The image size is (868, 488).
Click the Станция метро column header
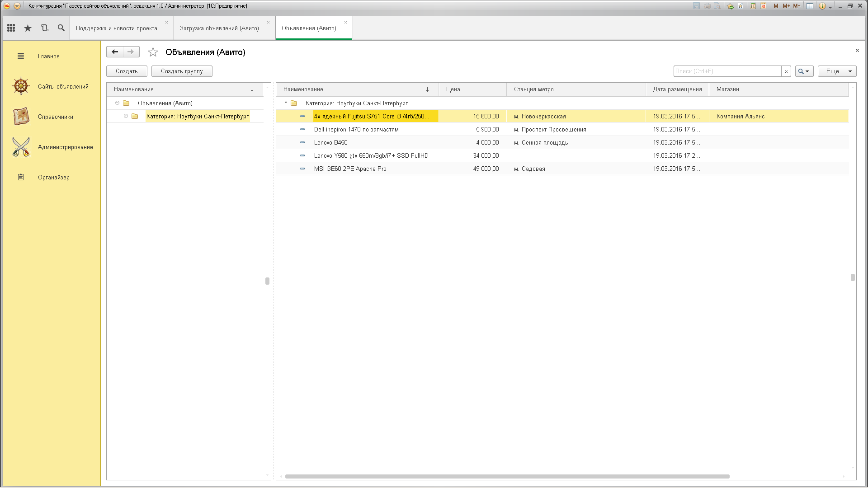[576, 89]
